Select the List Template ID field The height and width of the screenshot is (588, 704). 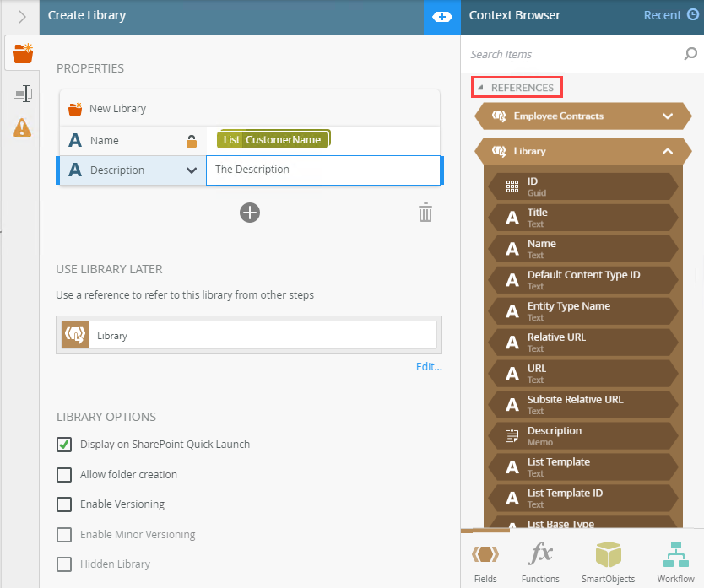click(583, 499)
